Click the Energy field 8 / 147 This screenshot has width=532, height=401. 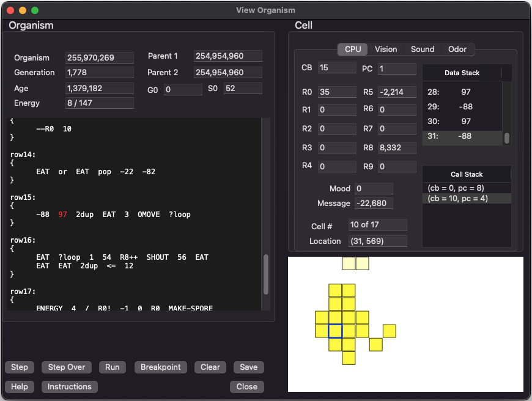pos(100,103)
